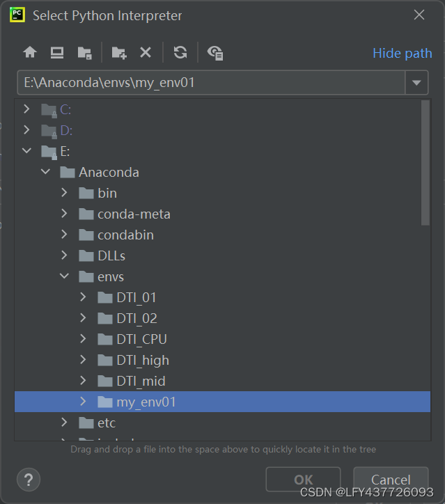Click the path field with E:\Anaconda\envs\my_env01
The height and width of the screenshot is (504, 445).
pyautogui.click(x=211, y=83)
